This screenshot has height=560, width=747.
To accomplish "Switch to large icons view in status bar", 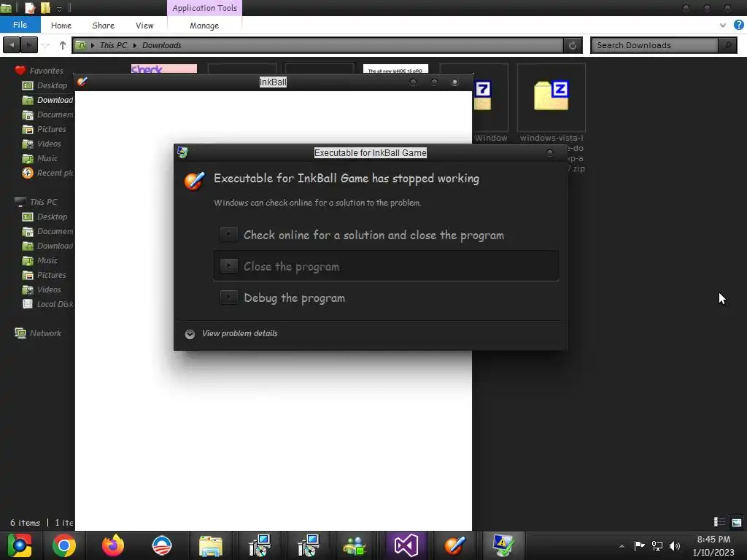I will pyautogui.click(x=736, y=522).
